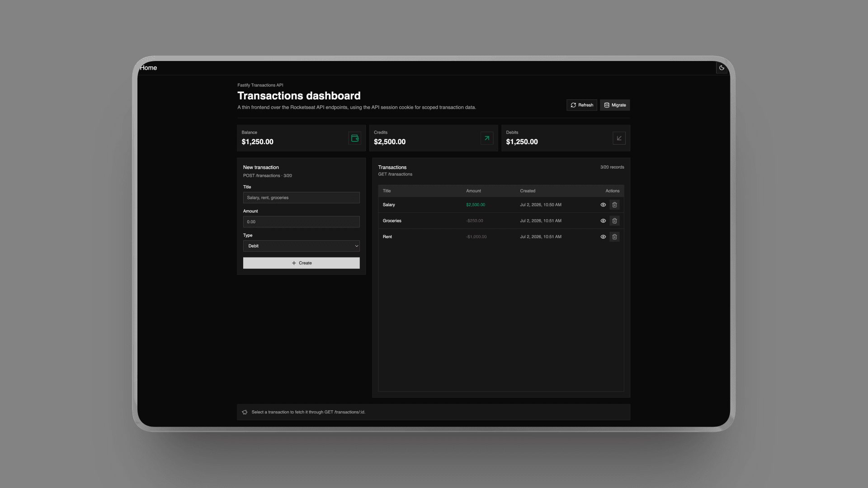
Task: View the Groceries transaction via eye icon
Action: pos(603,221)
